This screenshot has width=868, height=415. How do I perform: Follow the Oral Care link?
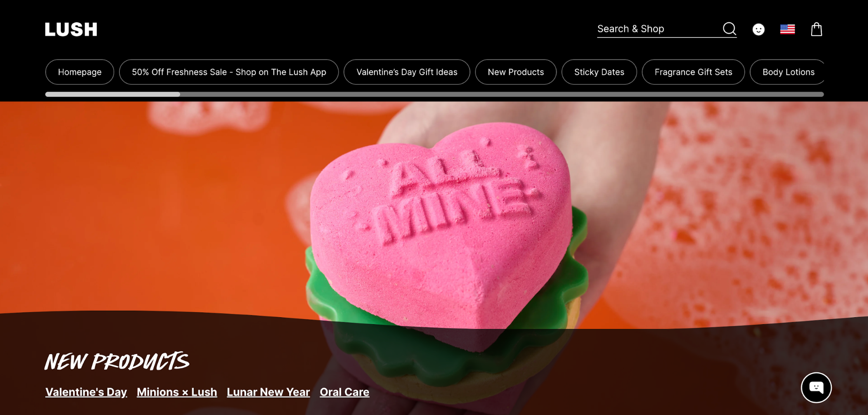(345, 392)
